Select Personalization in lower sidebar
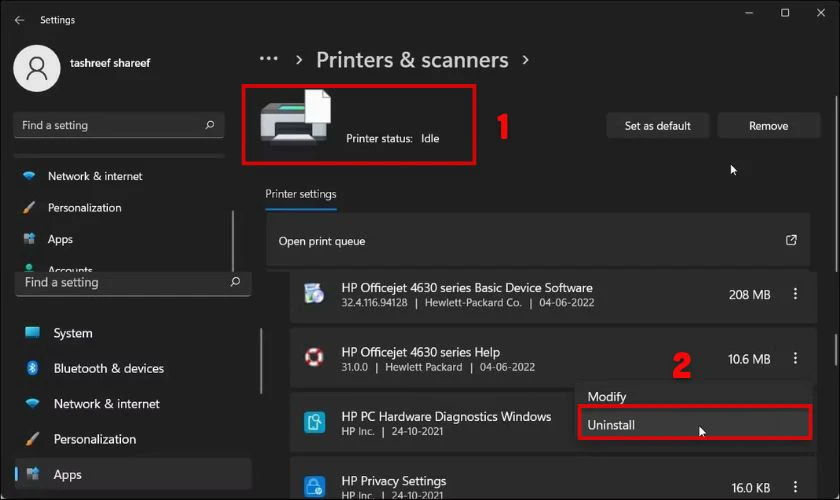Viewport: 840px width, 500px height. (x=95, y=439)
